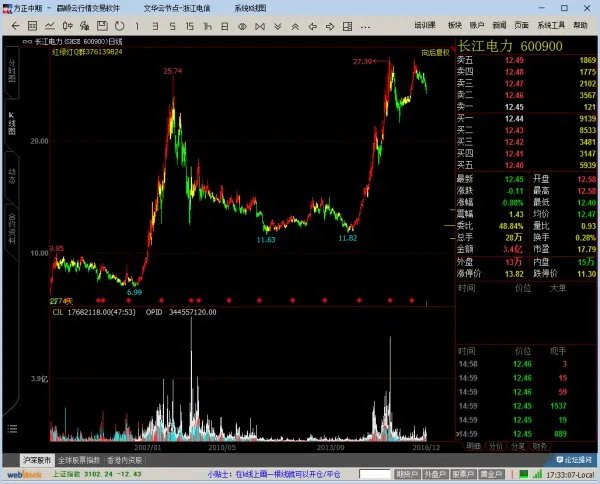The image size is (600, 484).
Task: Click the 长江电力 600900 stock title
Action: tap(510, 46)
